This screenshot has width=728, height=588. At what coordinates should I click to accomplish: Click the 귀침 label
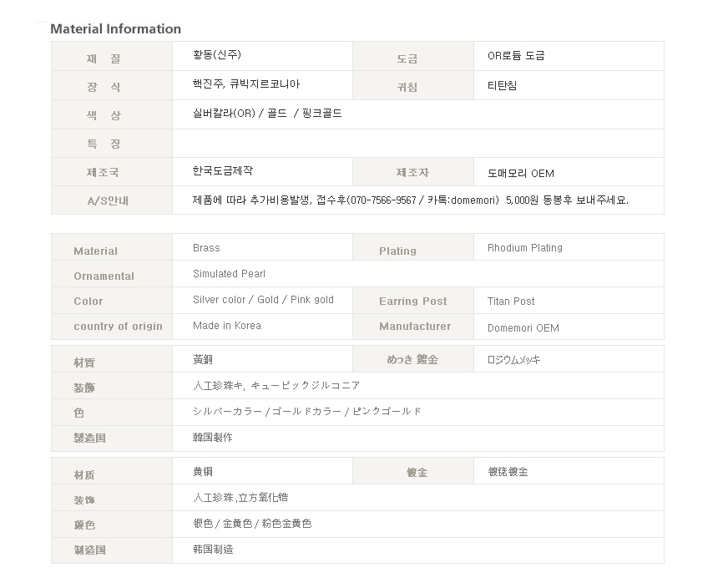pos(407,88)
